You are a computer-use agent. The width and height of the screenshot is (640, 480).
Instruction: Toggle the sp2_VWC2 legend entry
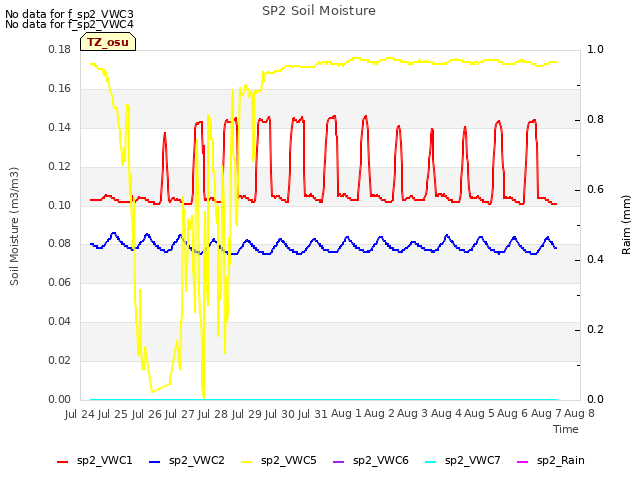coord(187,460)
